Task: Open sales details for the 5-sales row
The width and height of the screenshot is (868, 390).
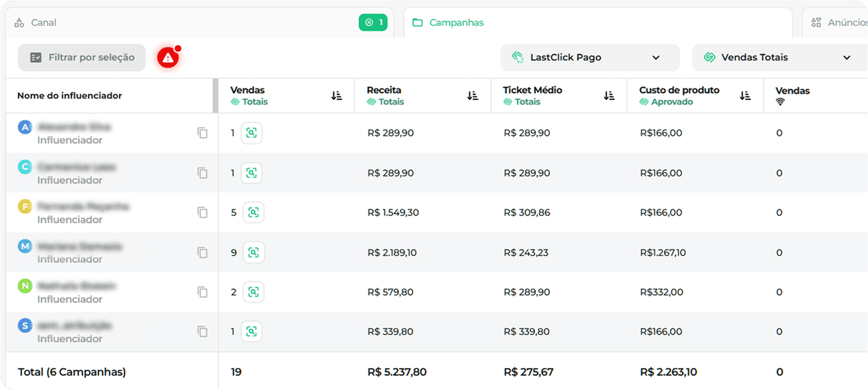Action: click(253, 213)
